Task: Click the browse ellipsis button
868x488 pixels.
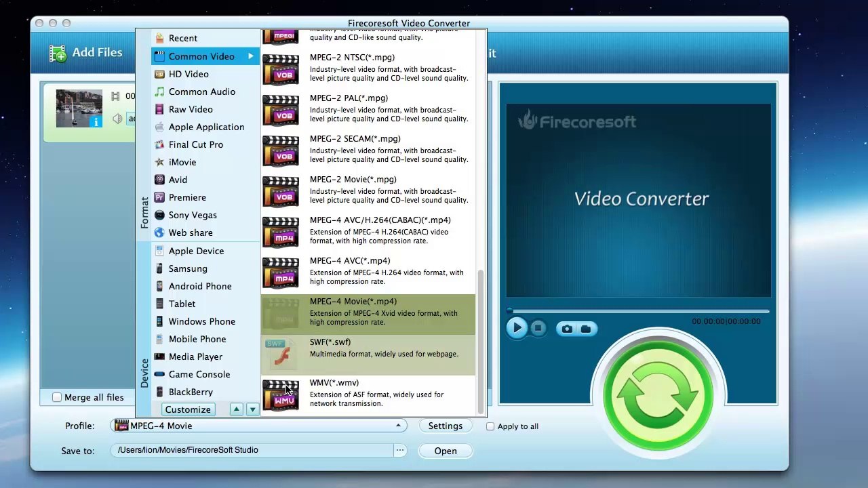Action: coord(400,450)
